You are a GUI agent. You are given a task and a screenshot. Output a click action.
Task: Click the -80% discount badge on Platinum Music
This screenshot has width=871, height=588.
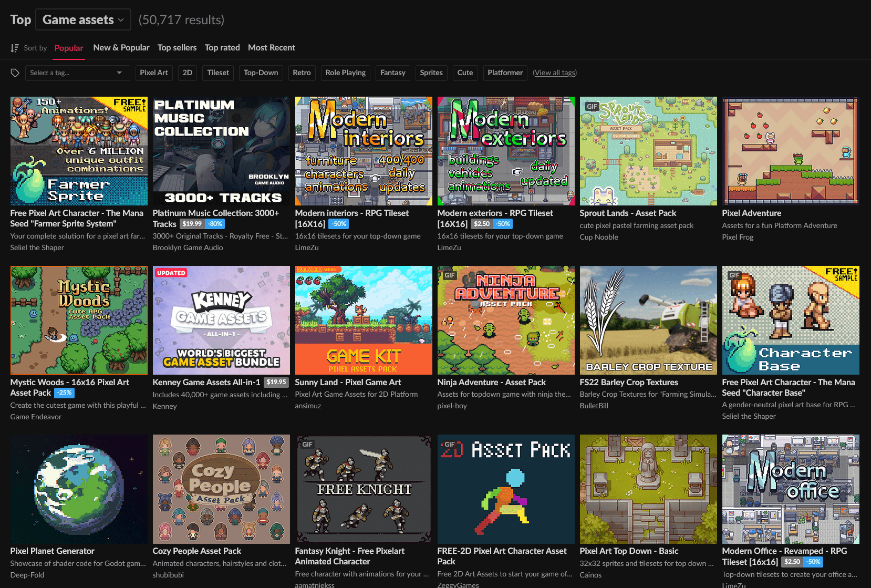coord(215,224)
